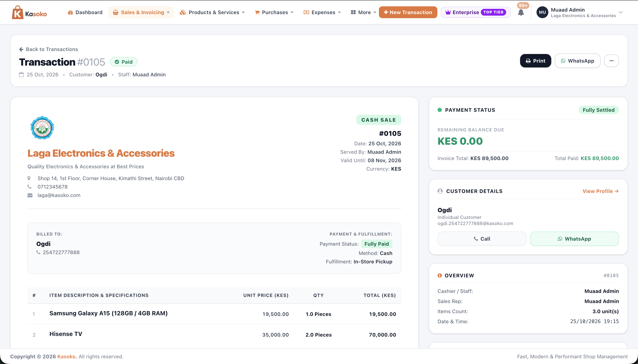Expand the More dropdown arrow
This screenshot has width=638, height=364.
point(375,12)
